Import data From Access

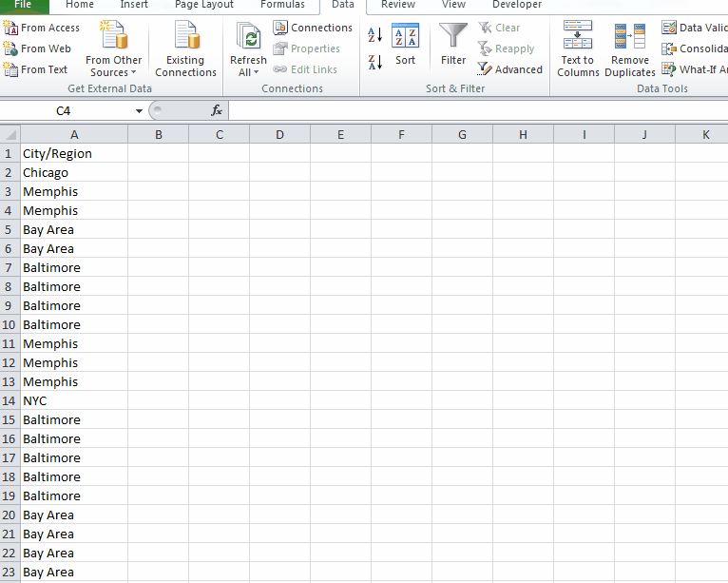42,28
